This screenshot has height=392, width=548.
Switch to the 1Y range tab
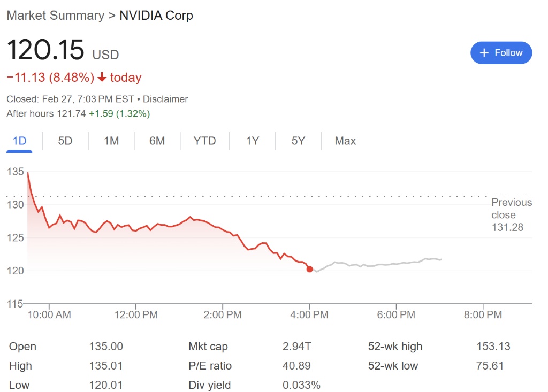pyautogui.click(x=252, y=141)
